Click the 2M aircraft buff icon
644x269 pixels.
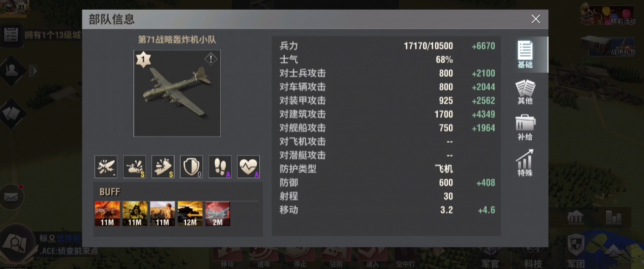218,213
